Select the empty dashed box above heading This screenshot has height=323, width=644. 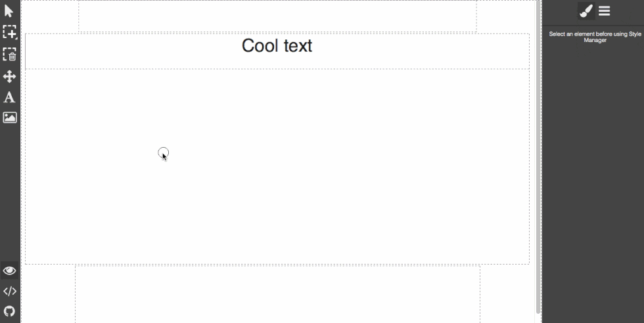[x=277, y=16]
